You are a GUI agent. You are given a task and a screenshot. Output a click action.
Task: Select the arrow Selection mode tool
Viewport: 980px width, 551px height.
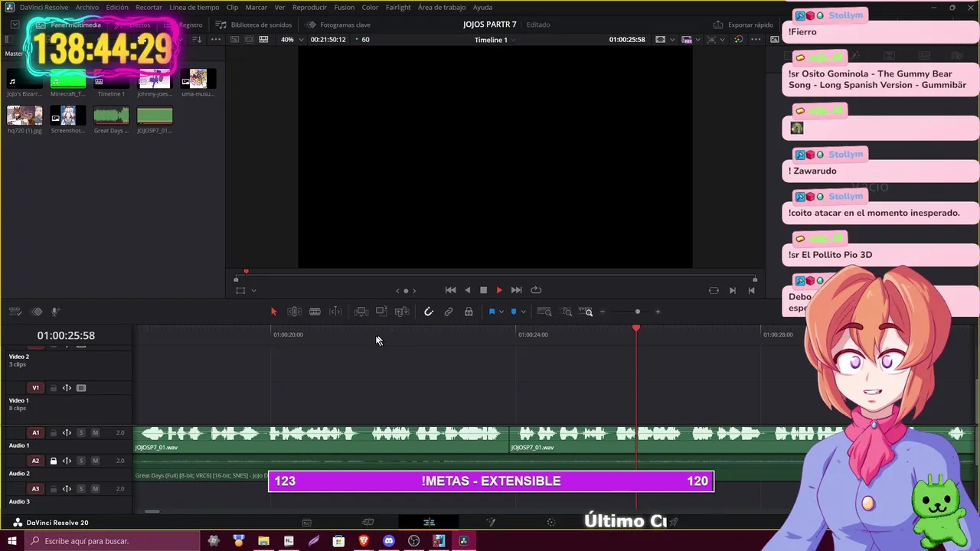273,311
